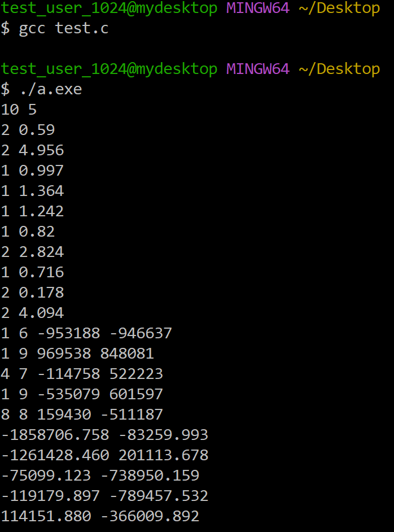Click the output '-1261428.460 201113.678'

click(104, 456)
